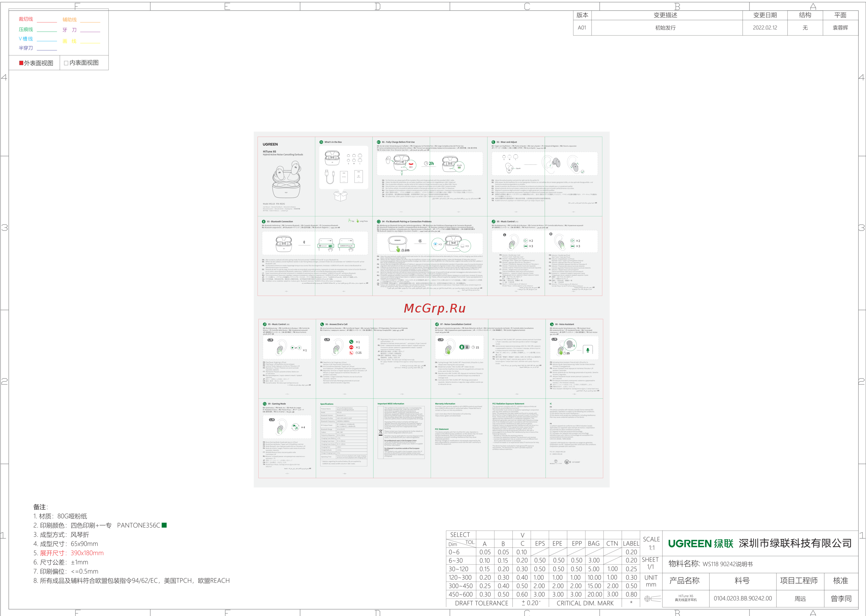
Task: Click the UGREEN 绿联 logo in title block
Action: [x=701, y=543]
